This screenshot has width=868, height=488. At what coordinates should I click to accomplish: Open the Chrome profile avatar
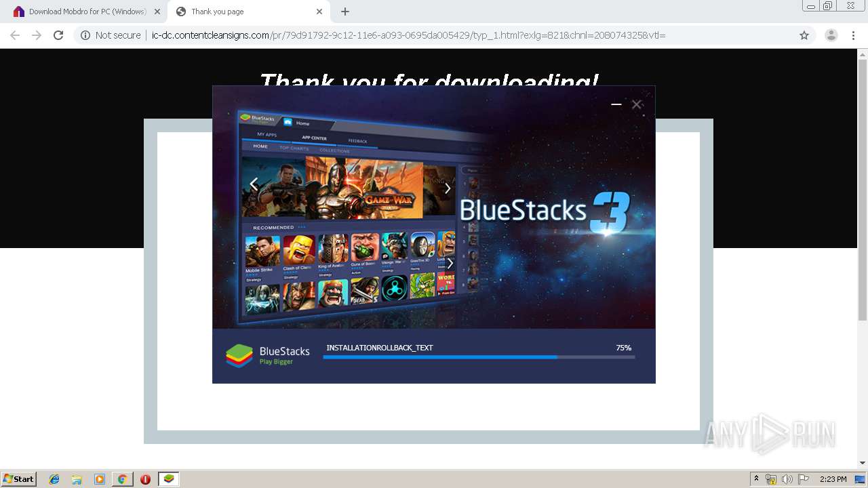tap(831, 35)
